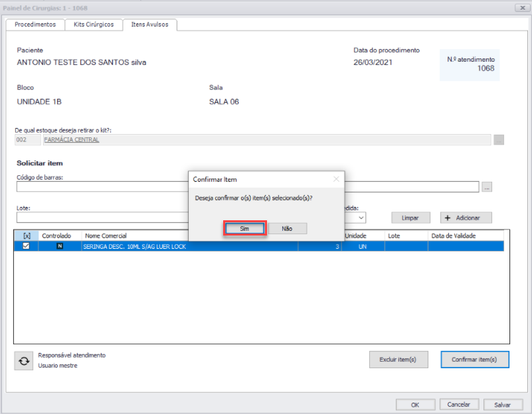
Task: Click the Salvar button
Action: [503, 405]
